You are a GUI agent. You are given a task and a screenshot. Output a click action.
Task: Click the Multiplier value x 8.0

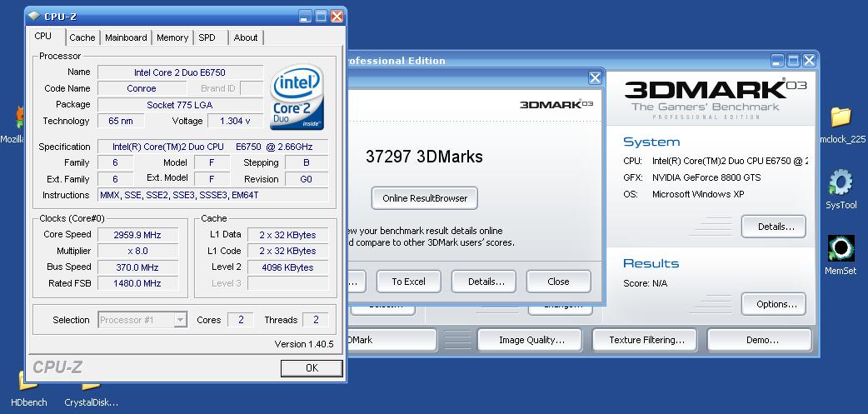point(137,252)
